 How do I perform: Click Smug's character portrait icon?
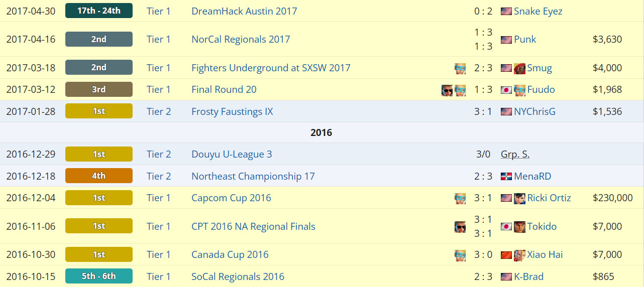pos(519,68)
